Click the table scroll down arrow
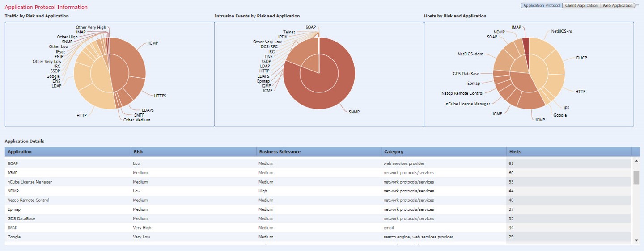Image resolution: width=644 pixels, height=251 pixels. pos(636,240)
